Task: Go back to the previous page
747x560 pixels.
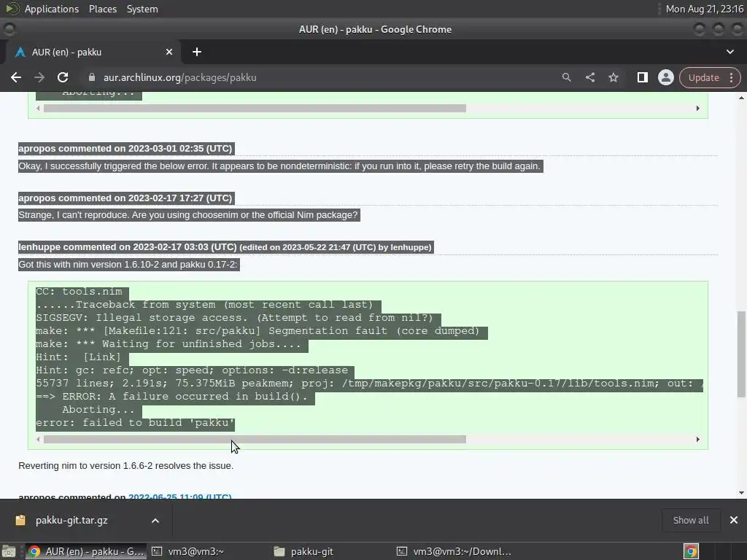Action: click(16, 77)
